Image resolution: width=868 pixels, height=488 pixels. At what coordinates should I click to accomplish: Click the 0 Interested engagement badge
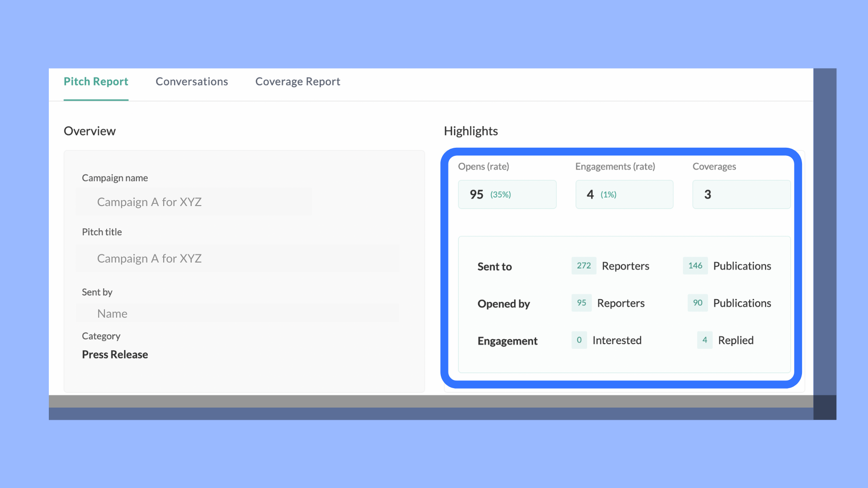pos(579,340)
